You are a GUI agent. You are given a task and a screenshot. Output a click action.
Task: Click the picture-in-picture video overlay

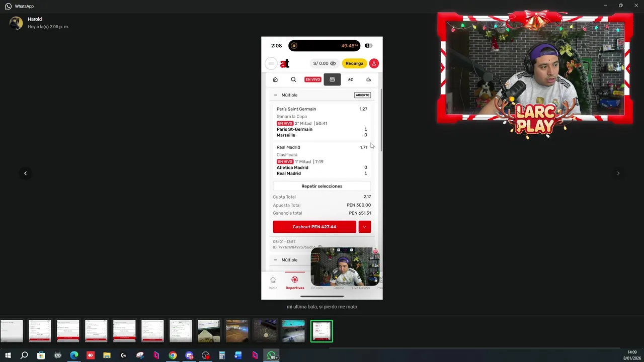point(345,266)
